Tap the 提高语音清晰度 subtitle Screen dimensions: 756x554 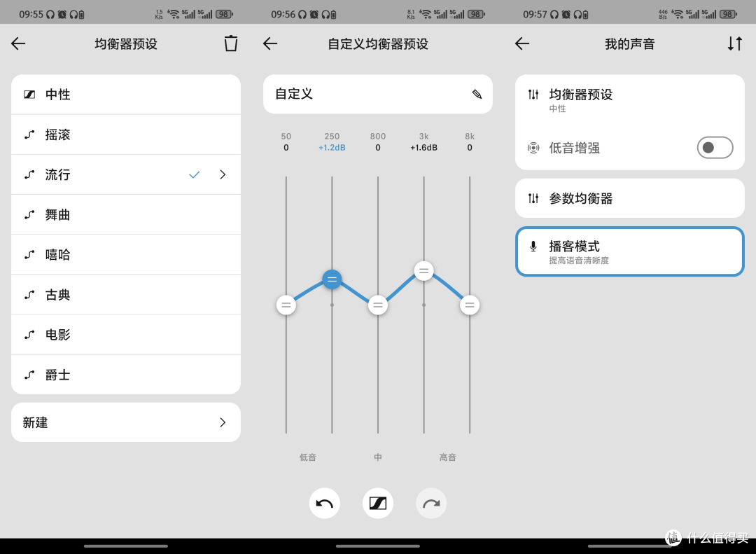(x=579, y=261)
